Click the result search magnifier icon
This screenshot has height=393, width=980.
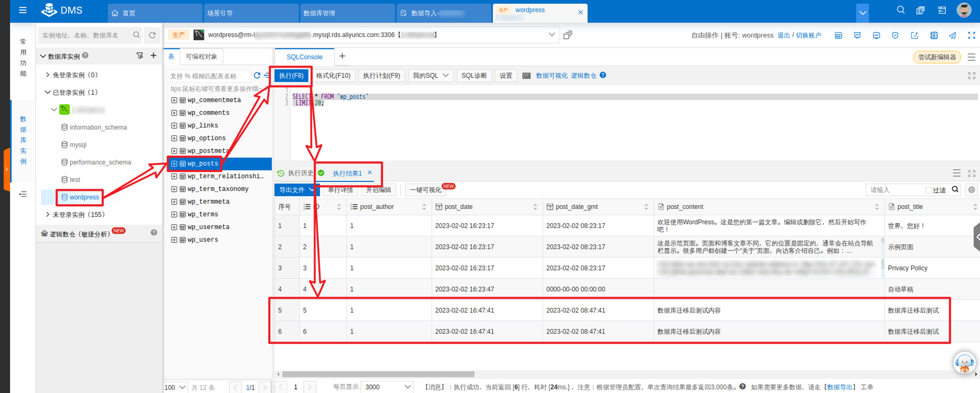[x=955, y=190]
